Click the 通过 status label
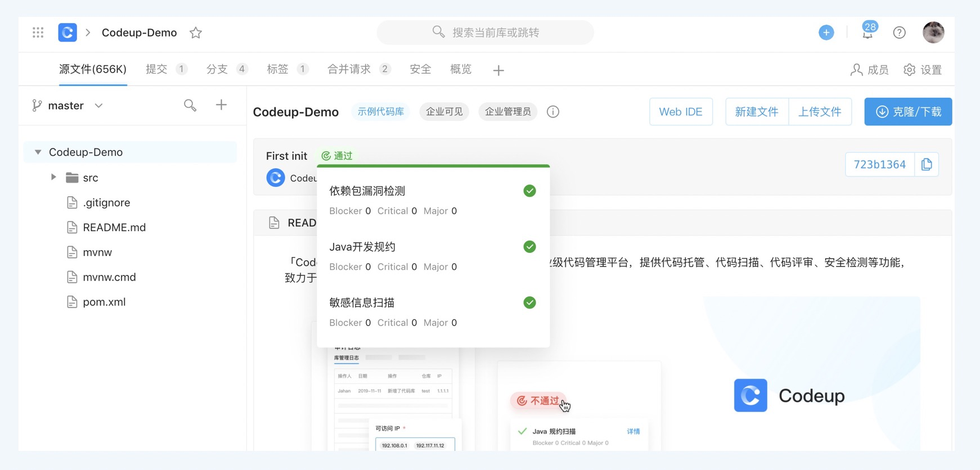Image resolution: width=980 pixels, height=470 pixels. pyautogui.click(x=343, y=156)
